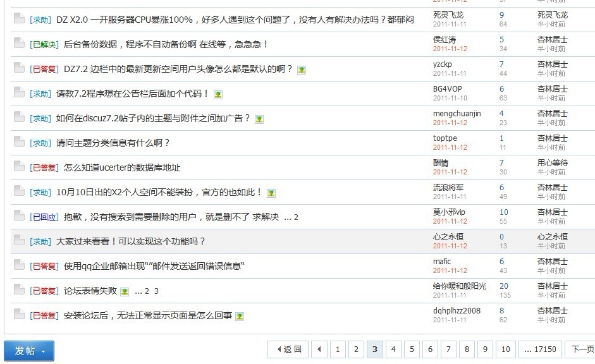Screen dimensions: 595x364
Task: View author profile dqhplhzz2008
Action: (x=457, y=310)
